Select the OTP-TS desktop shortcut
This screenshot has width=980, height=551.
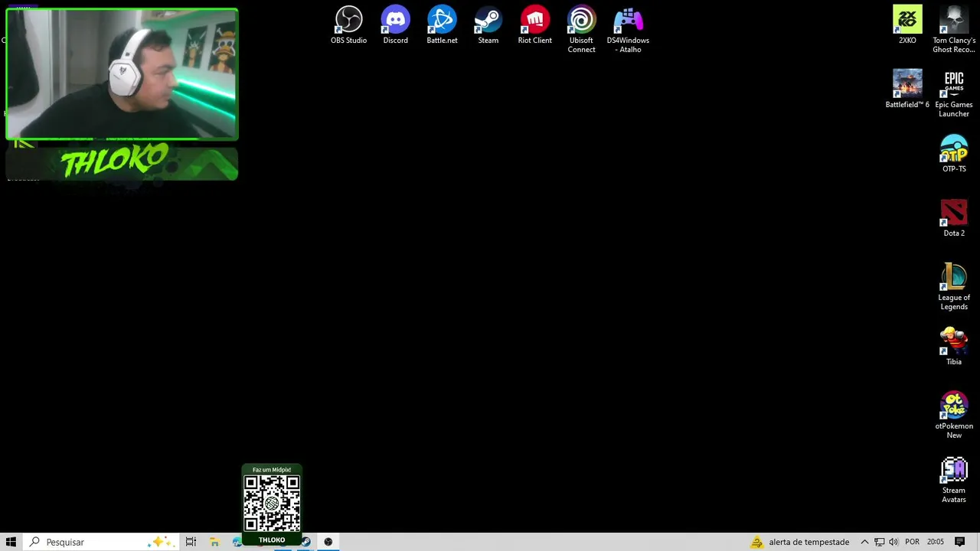click(x=954, y=154)
